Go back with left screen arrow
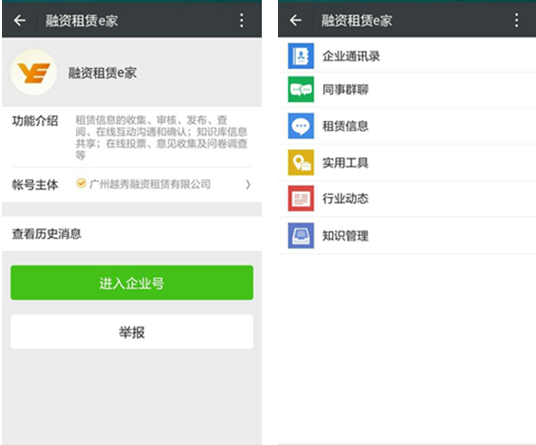 coord(19,21)
